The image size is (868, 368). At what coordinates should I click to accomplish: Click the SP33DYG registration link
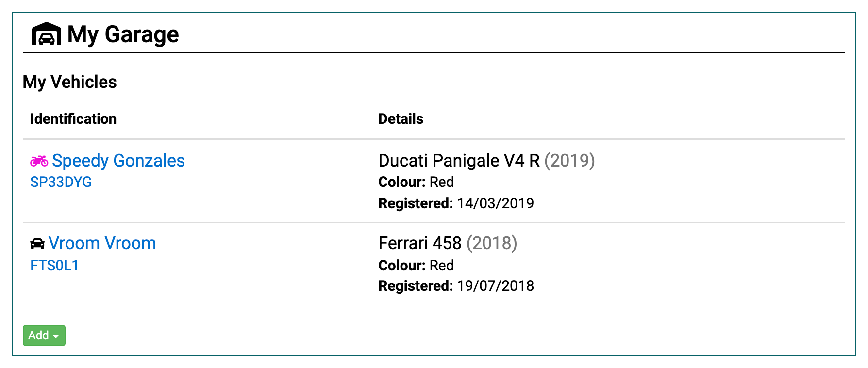61,182
